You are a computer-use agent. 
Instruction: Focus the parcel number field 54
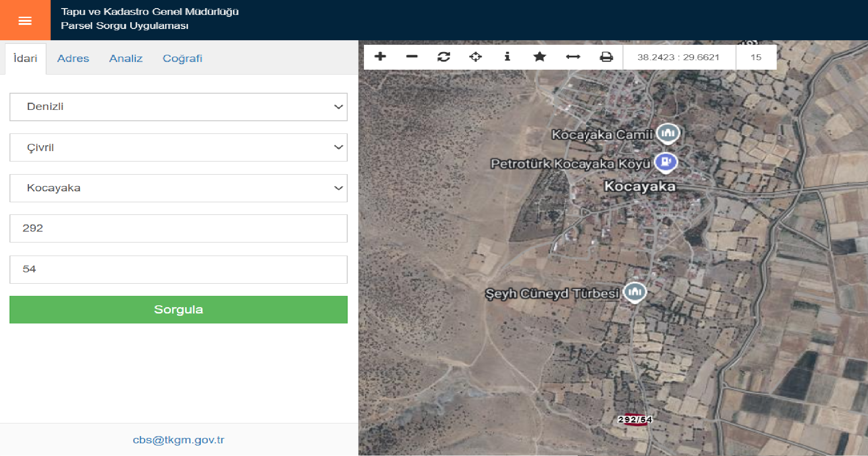[179, 270]
